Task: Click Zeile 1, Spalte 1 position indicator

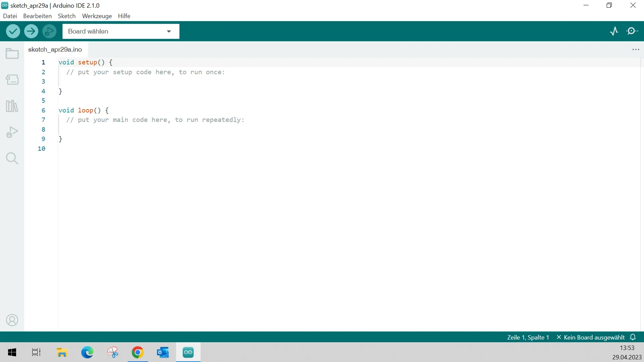Action: tap(528, 337)
